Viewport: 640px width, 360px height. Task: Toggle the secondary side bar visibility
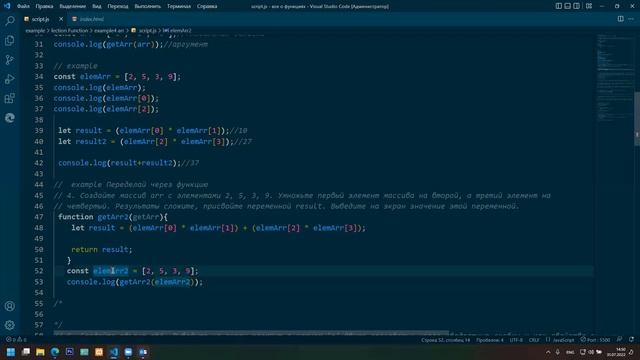(576, 6)
